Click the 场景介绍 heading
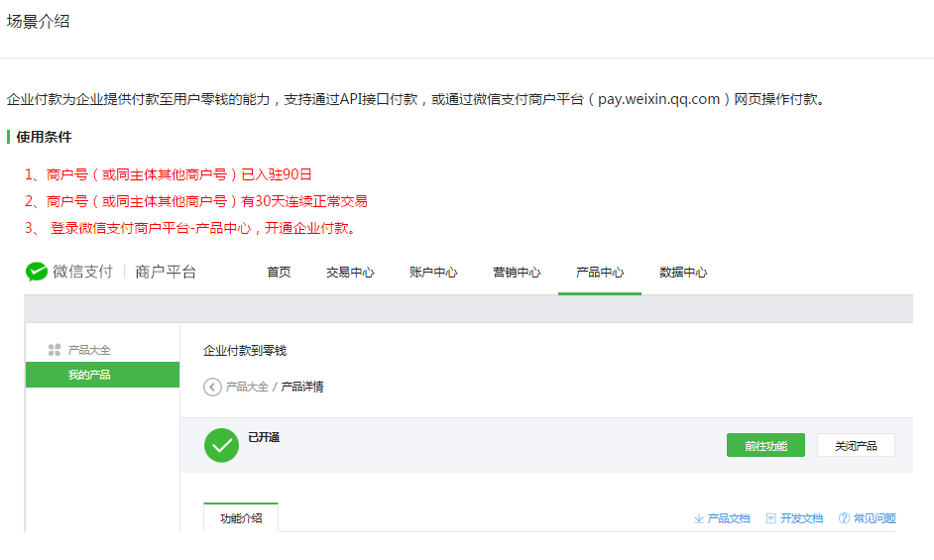The image size is (934, 560). (x=39, y=21)
